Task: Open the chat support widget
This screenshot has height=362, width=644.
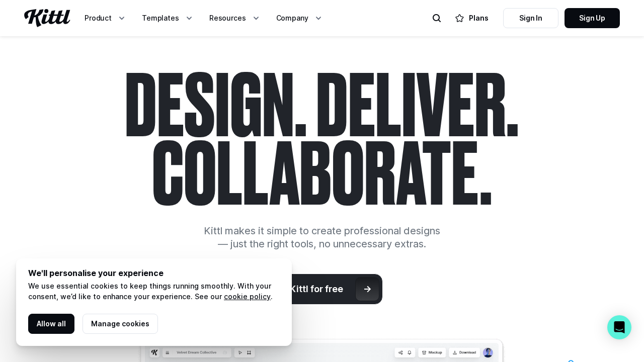Action: click(619, 327)
